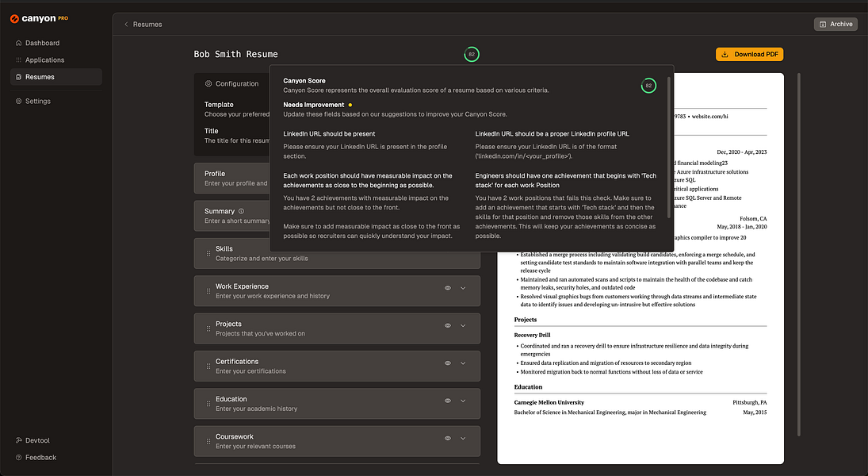Click 'LinkedIn URL should be present' heading
The height and width of the screenshot is (476, 868).
[330, 133]
